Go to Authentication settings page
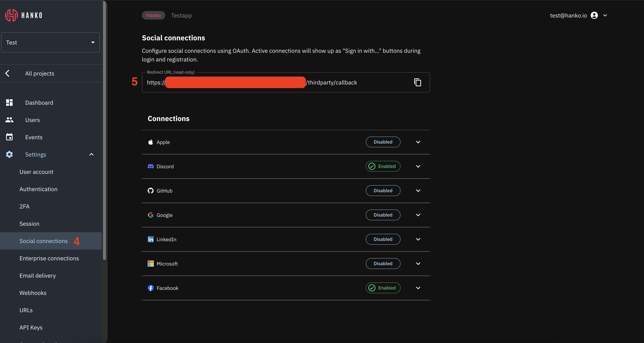The image size is (644, 343). pos(38,189)
